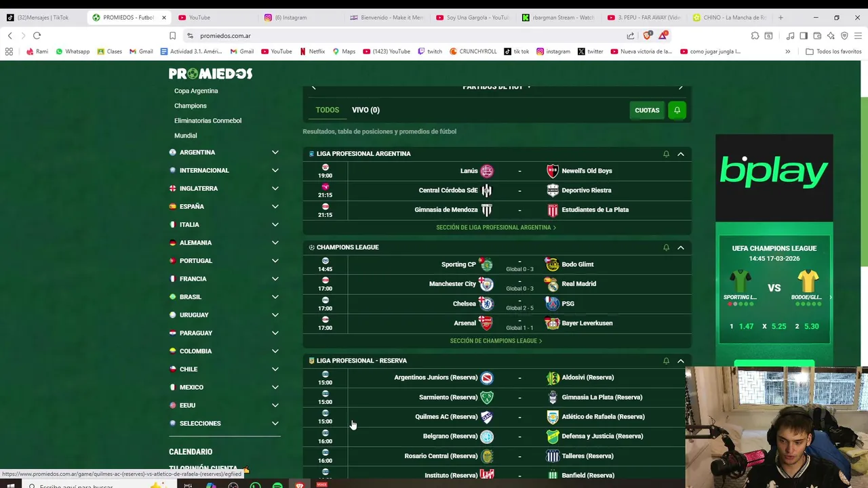The image size is (868, 488).
Task: Click the Promiedos logo
Action: [x=210, y=74]
